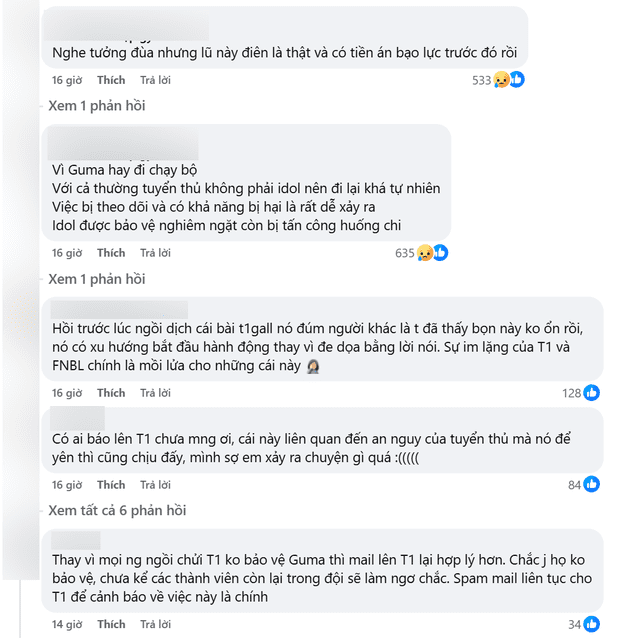The height and width of the screenshot is (638, 640).
Task: Expand 'Xem 1 phản hồi' under Guma jogging comment
Action: point(97,279)
